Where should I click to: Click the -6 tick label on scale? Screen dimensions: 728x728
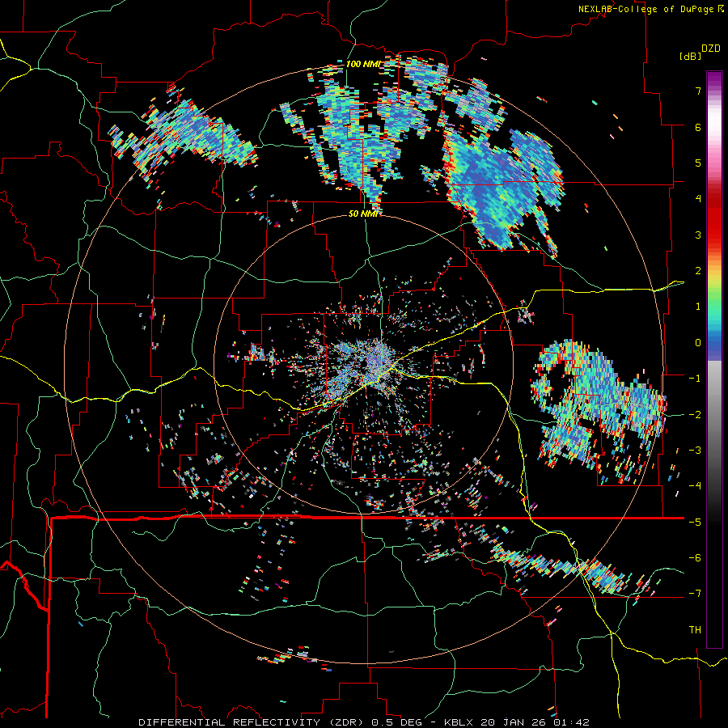[x=694, y=558]
